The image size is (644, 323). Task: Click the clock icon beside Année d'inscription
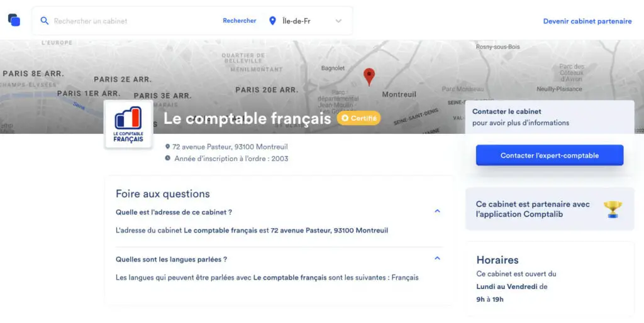(167, 158)
